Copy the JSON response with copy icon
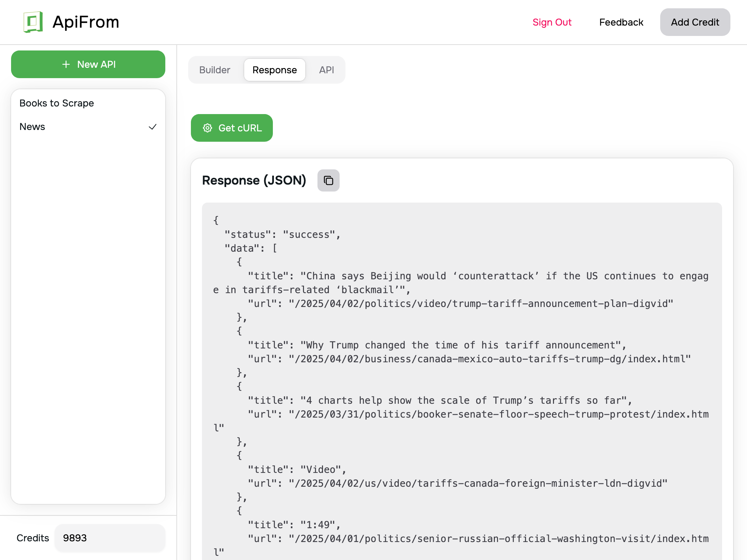This screenshot has width=747, height=560. 328,180
